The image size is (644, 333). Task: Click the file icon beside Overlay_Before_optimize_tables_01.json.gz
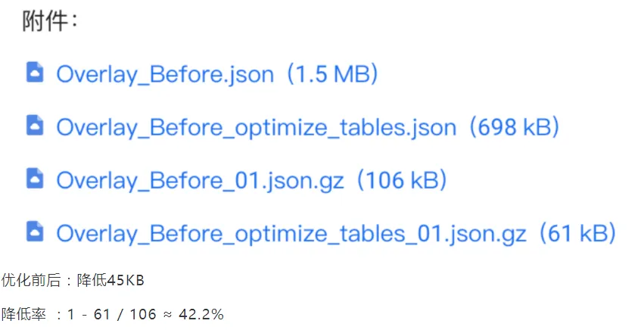pos(35,232)
